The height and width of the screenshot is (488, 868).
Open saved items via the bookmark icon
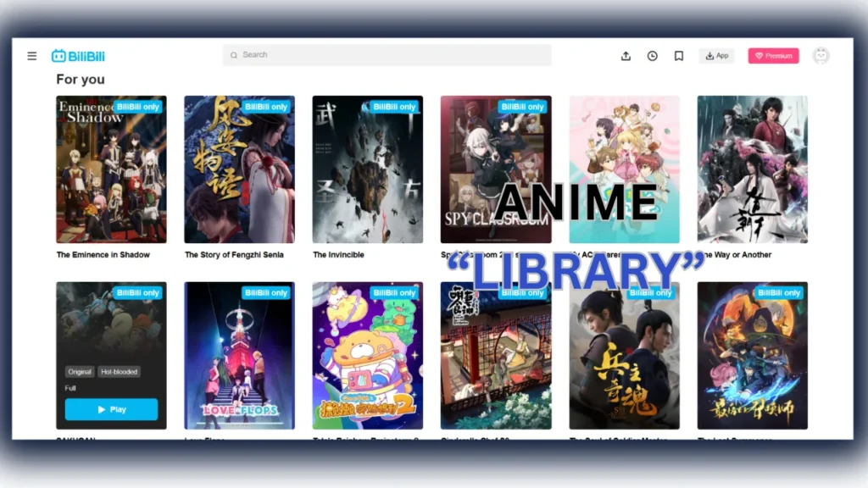coord(678,55)
